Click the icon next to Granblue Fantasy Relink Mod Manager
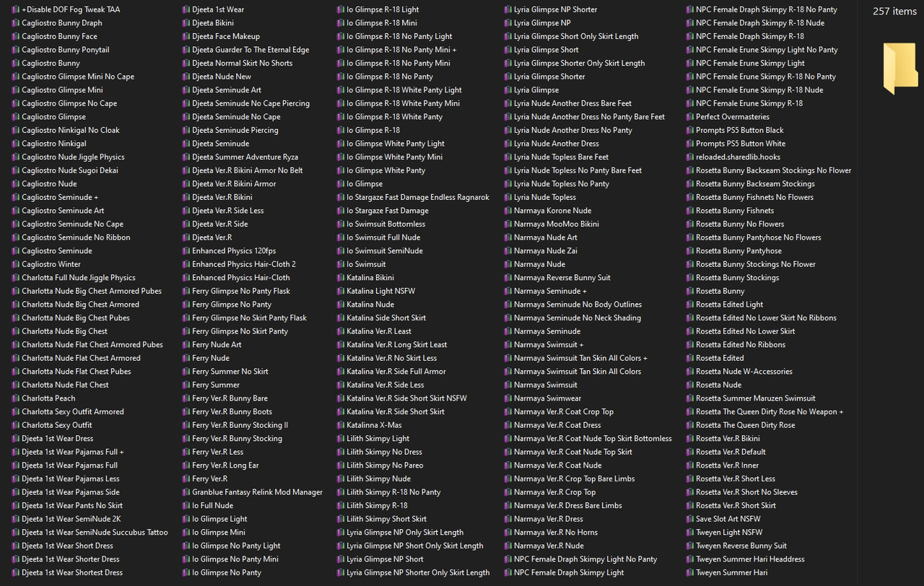 click(186, 492)
